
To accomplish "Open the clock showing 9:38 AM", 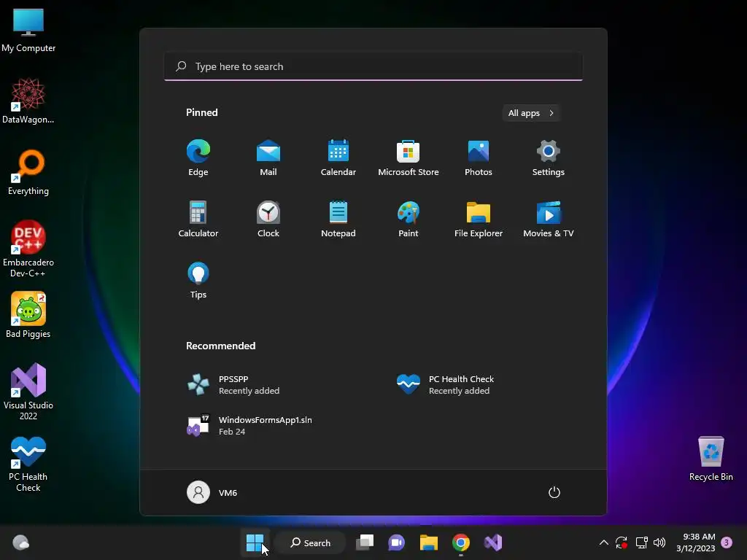I will (x=695, y=542).
